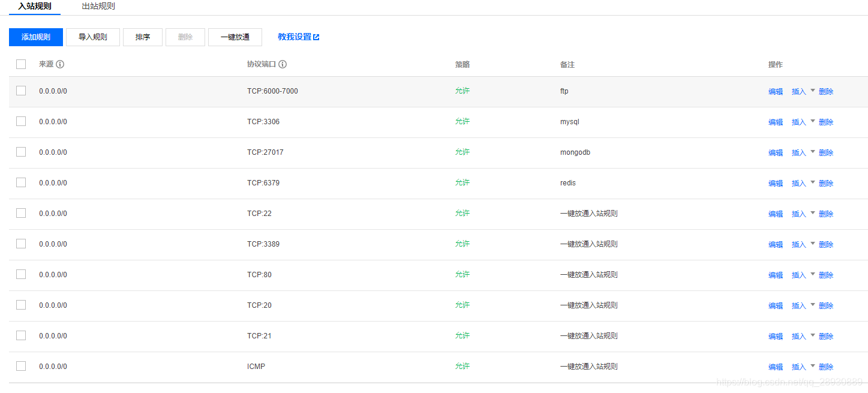Image resolution: width=868 pixels, height=393 pixels.
Task: Expand the 插入 dropdown arrow in TCP:3389 row
Action: pyautogui.click(x=813, y=244)
